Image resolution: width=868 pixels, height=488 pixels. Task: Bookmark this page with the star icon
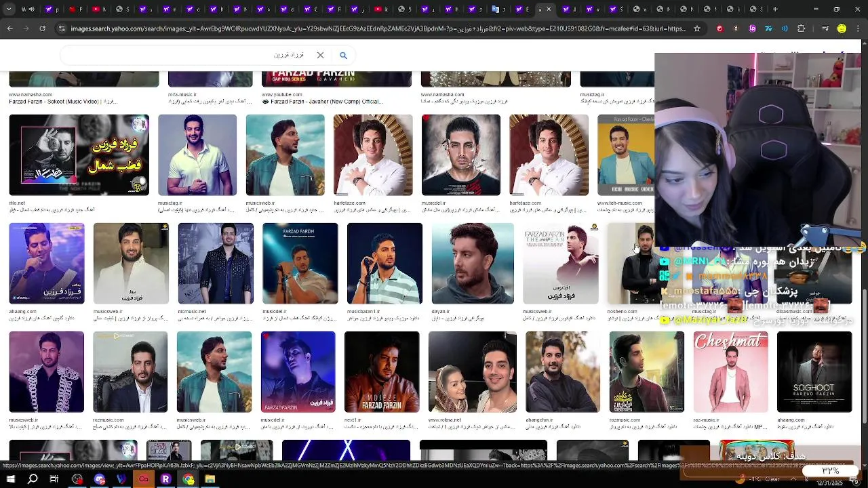[x=696, y=28]
